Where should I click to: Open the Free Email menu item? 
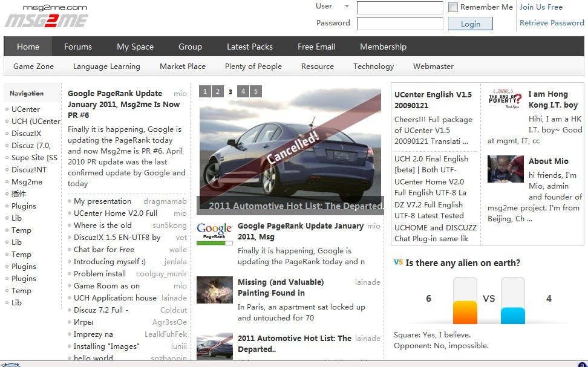pos(316,47)
